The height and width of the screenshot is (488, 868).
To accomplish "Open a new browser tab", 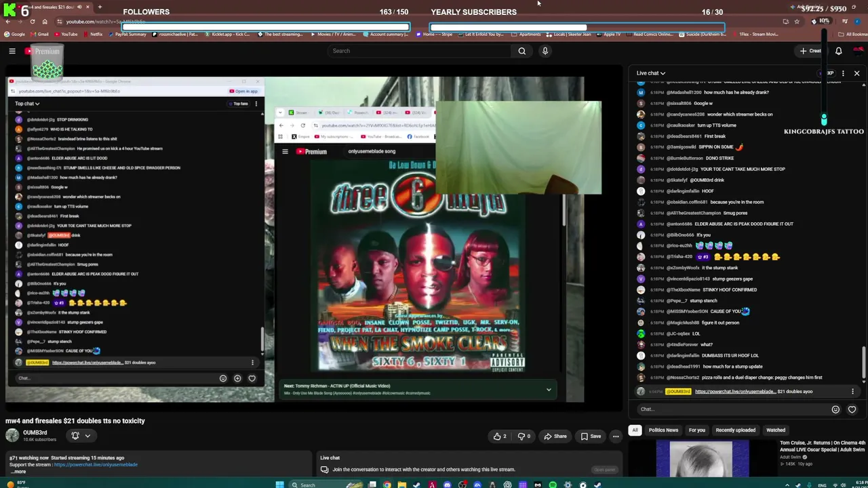I will 100,7.
